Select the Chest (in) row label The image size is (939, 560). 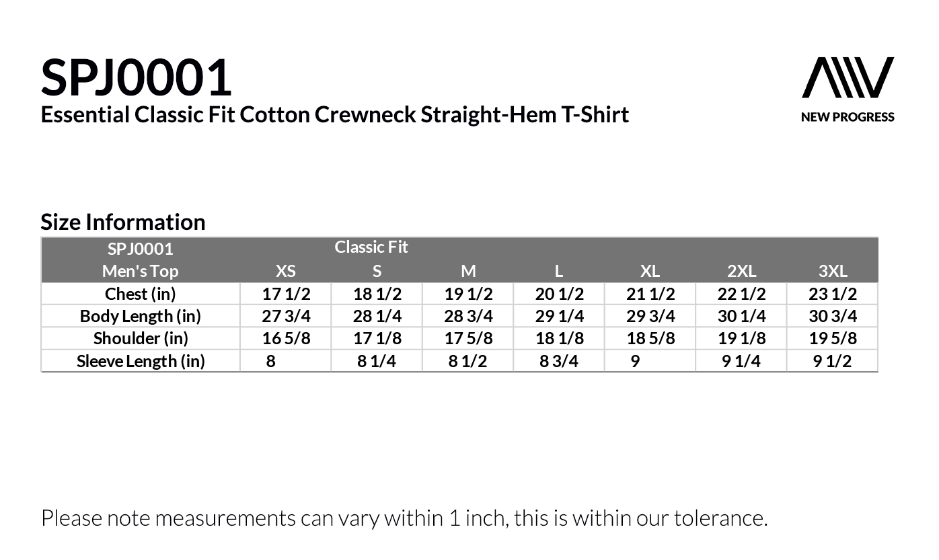[x=140, y=294]
